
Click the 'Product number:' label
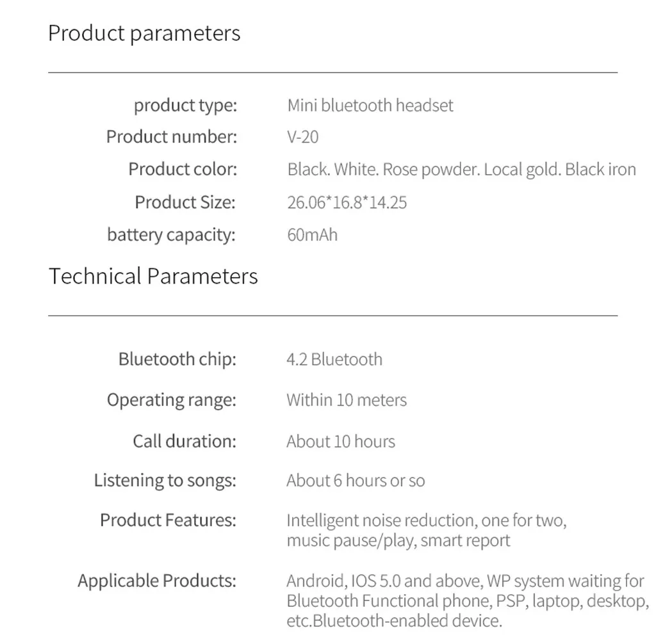(x=172, y=137)
